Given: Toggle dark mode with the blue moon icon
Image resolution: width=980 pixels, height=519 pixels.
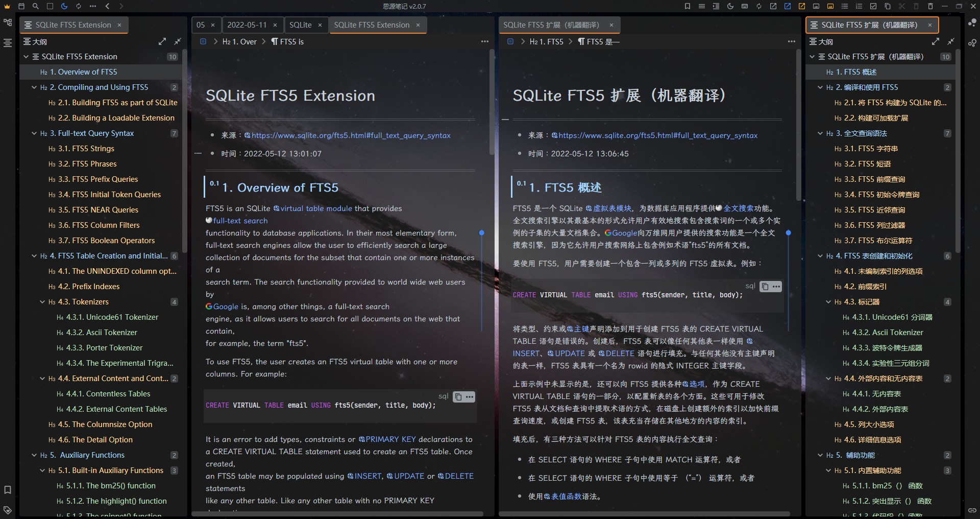Looking at the screenshot, I should point(64,6).
